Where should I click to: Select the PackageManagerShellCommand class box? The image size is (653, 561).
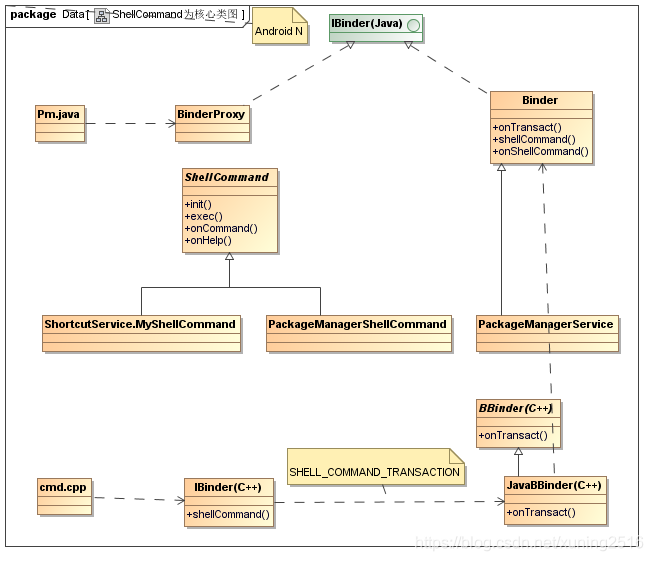[359, 334]
